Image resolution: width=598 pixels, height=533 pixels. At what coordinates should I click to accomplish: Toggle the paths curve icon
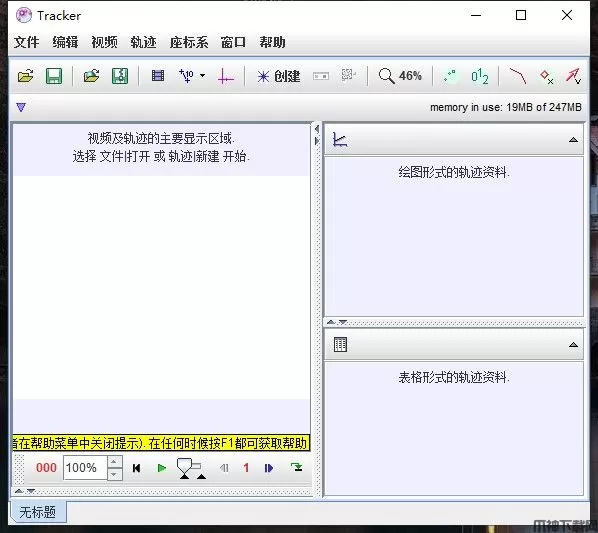(518, 76)
